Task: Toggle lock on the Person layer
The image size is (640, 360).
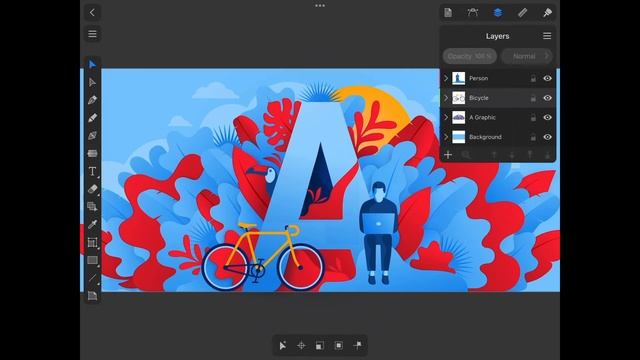Action: pos(533,78)
